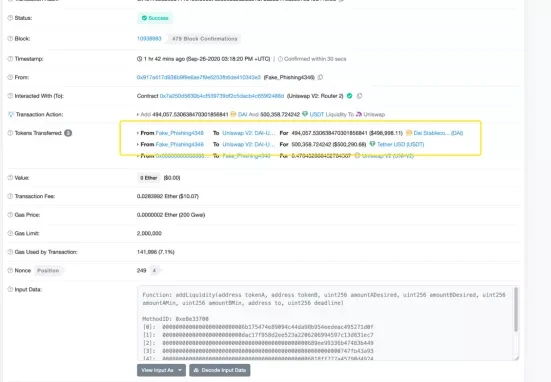This screenshot has width=551, height=382.
Task: Open the Tether USD (USDT) token link
Action: click(x=400, y=144)
